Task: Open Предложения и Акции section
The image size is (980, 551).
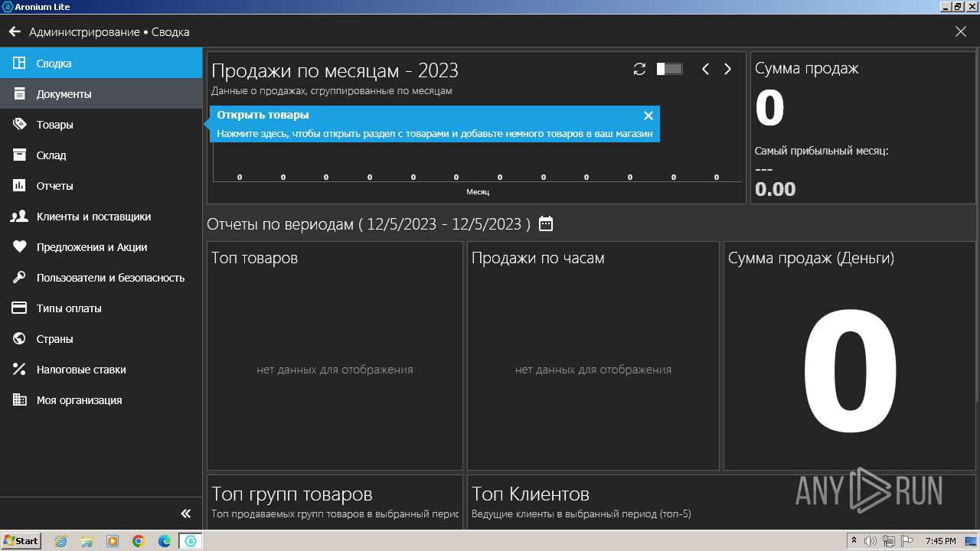Action: tap(101, 247)
